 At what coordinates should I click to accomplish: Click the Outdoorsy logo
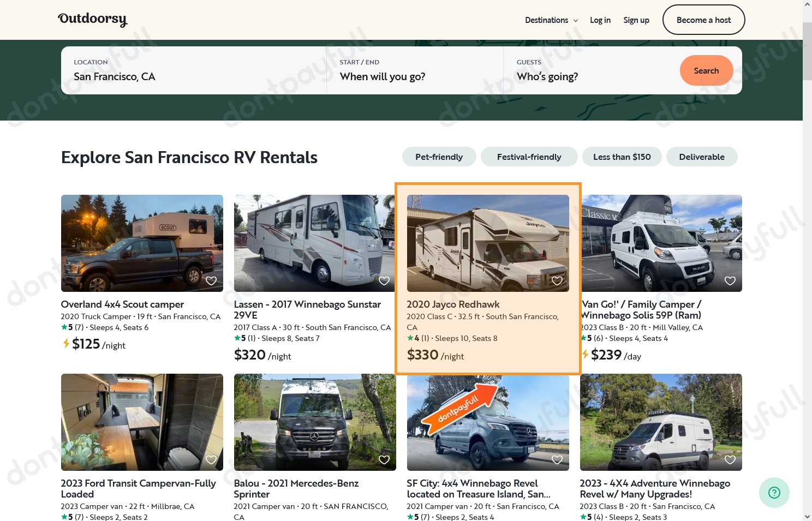coord(92,19)
